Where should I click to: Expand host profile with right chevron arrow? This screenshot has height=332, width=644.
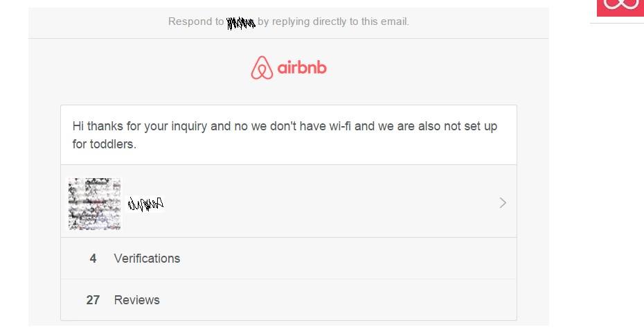(x=503, y=202)
